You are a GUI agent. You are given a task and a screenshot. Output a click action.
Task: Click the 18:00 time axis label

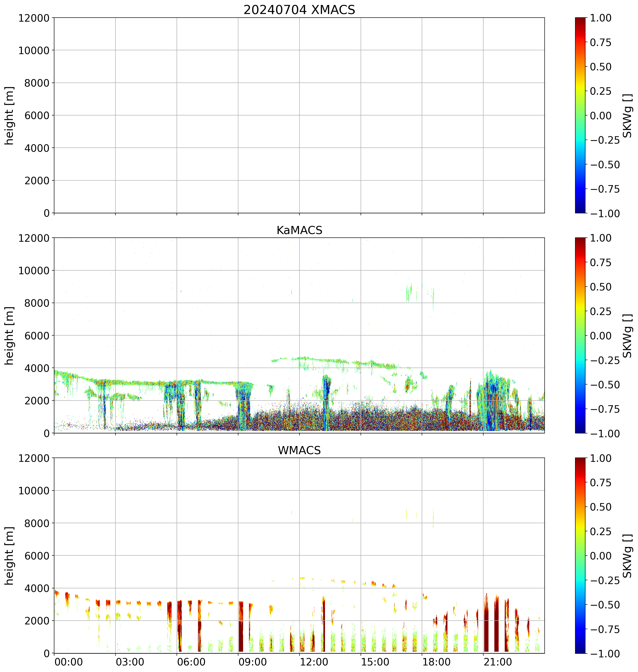click(437, 662)
